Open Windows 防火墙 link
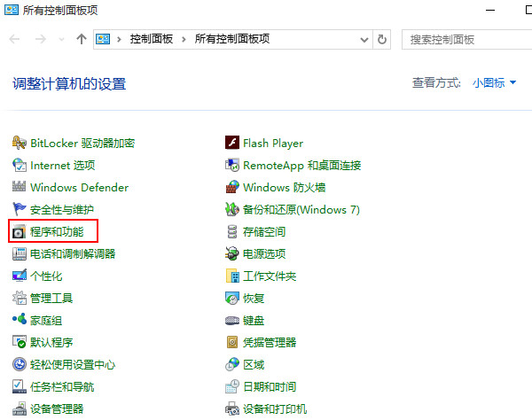This screenshot has height=420, width=532. pyautogui.click(x=285, y=187)
